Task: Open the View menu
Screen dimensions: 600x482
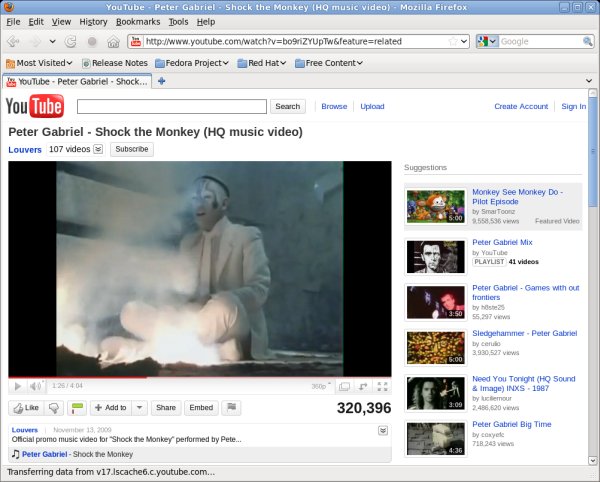Action: coord(61,22)
